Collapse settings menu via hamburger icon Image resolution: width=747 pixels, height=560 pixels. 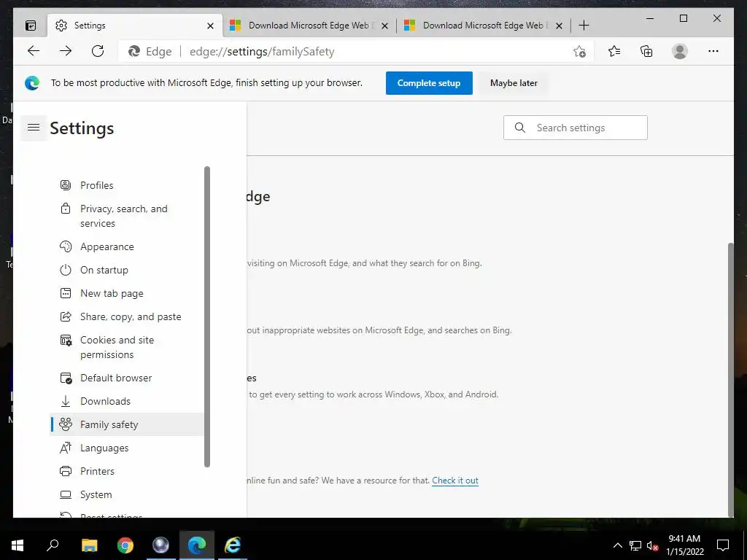(34, 128)
